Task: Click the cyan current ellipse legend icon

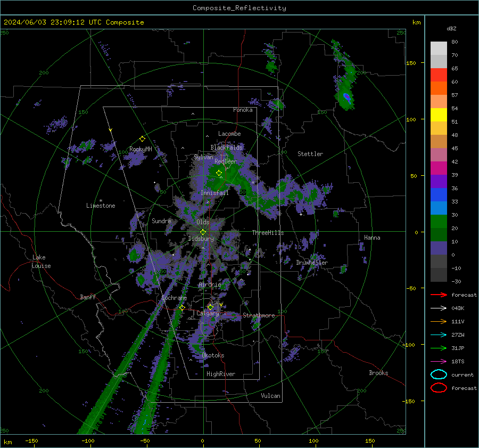Action: [x=439, y=374]
